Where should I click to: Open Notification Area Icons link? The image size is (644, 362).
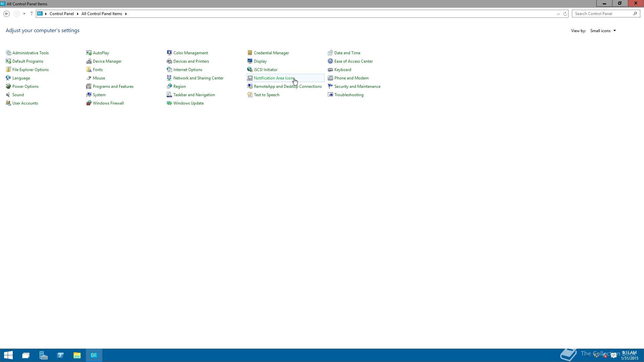click(274, 78)
